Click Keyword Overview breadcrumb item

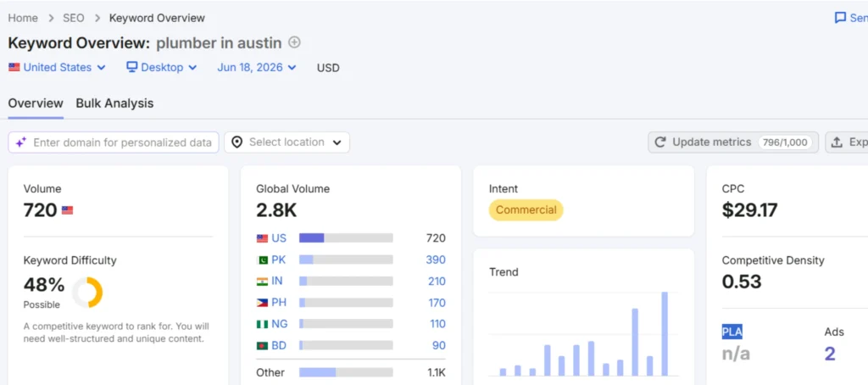point(157,18)
